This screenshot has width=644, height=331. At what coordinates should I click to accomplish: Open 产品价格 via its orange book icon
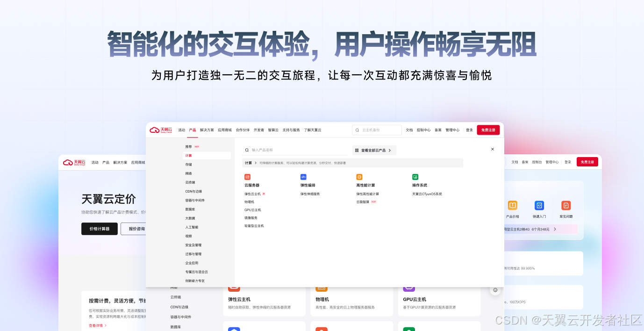pos(512,206)
